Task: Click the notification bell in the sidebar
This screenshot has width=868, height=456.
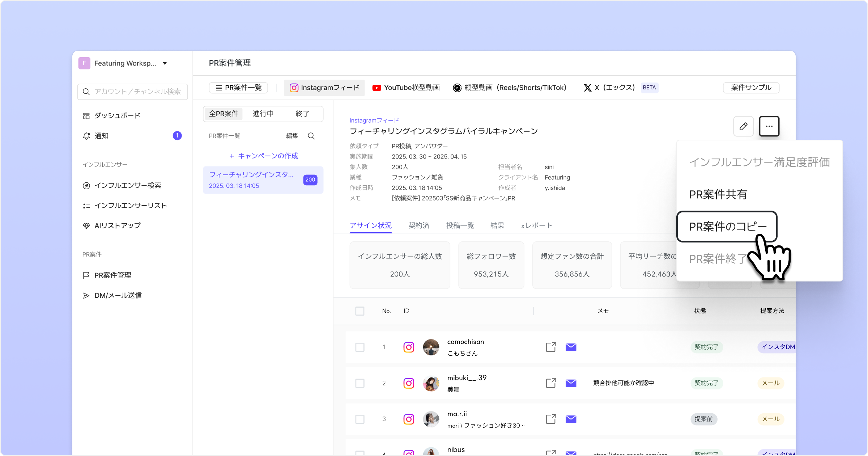Action: 86,136
